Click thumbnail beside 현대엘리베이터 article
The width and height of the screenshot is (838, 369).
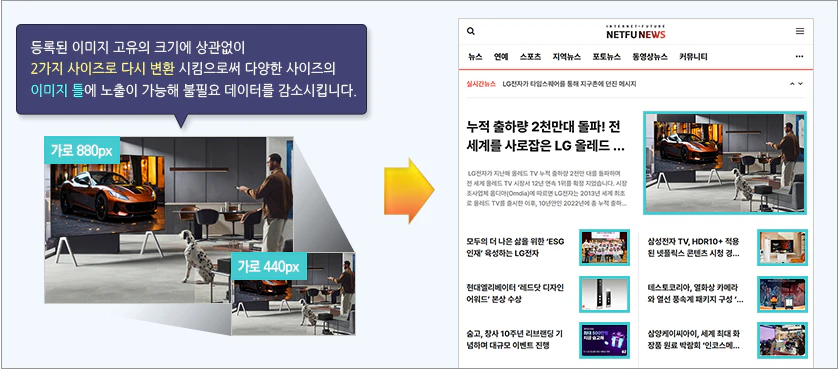click(x=604, y=294)
